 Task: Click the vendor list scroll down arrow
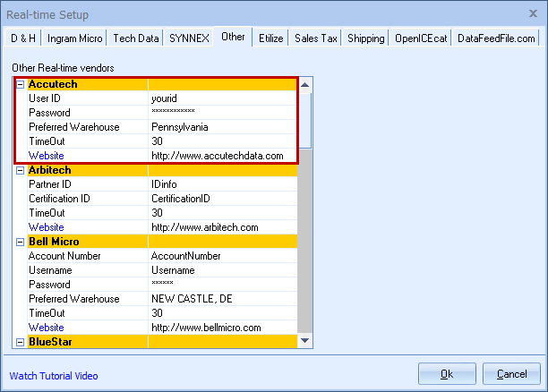point(304,340)
